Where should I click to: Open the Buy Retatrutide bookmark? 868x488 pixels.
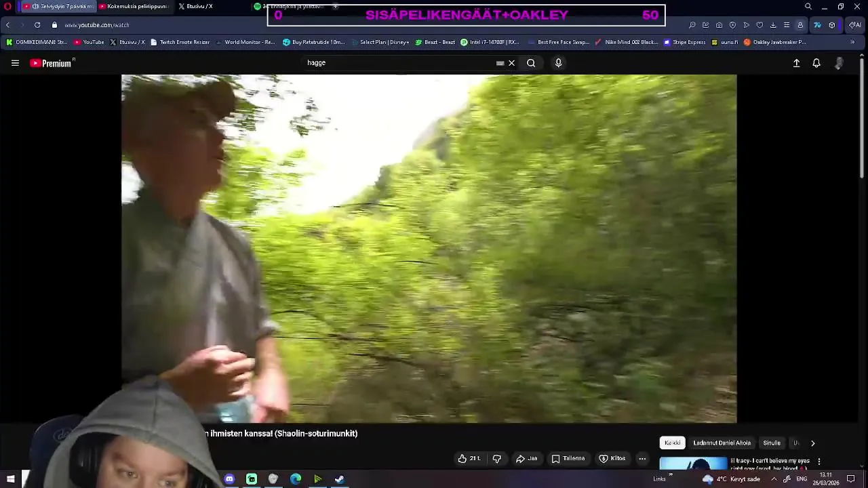pyautogui.click(x=313, y=42)
